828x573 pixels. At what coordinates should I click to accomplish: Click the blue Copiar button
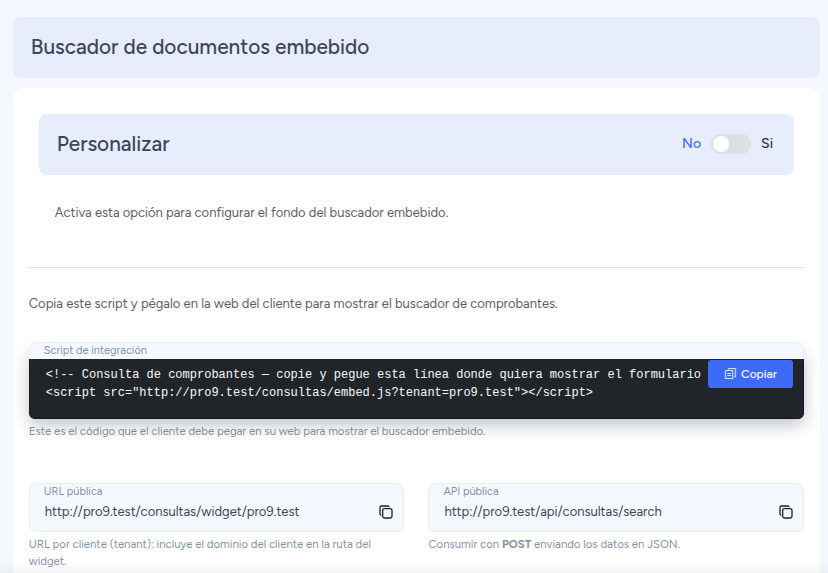point(750,374)
